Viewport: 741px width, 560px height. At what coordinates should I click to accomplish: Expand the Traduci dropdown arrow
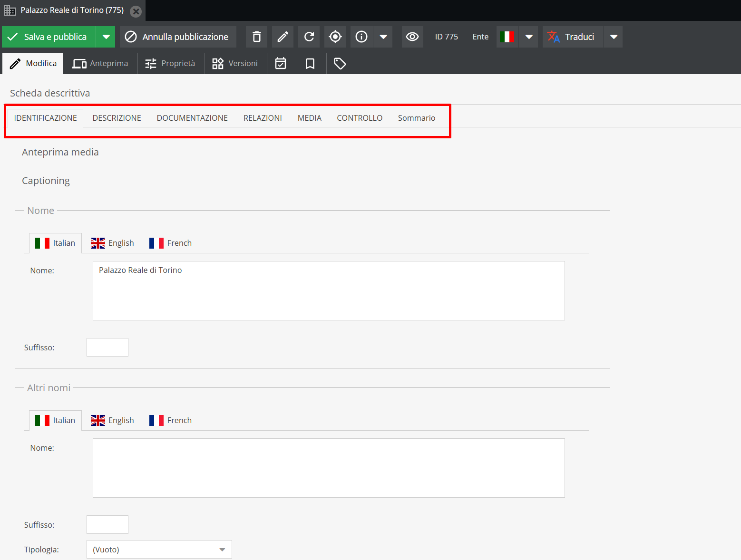click(x=614, y=37)
